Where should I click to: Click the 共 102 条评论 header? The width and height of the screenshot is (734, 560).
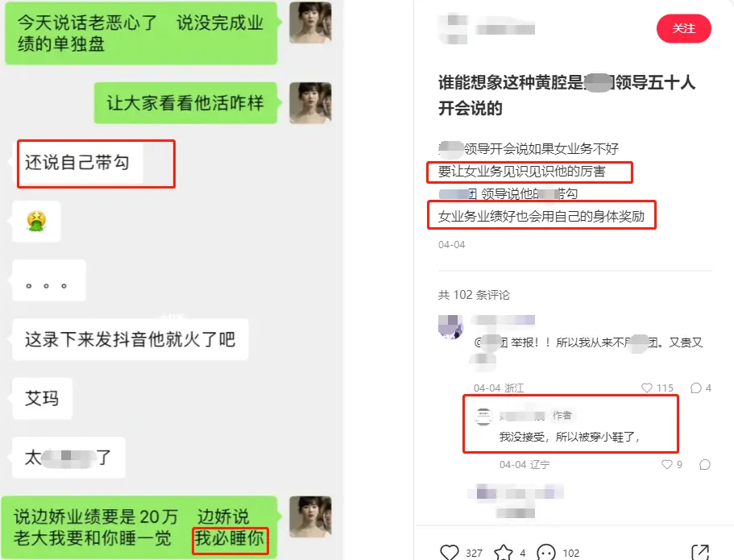coord(474,295)
